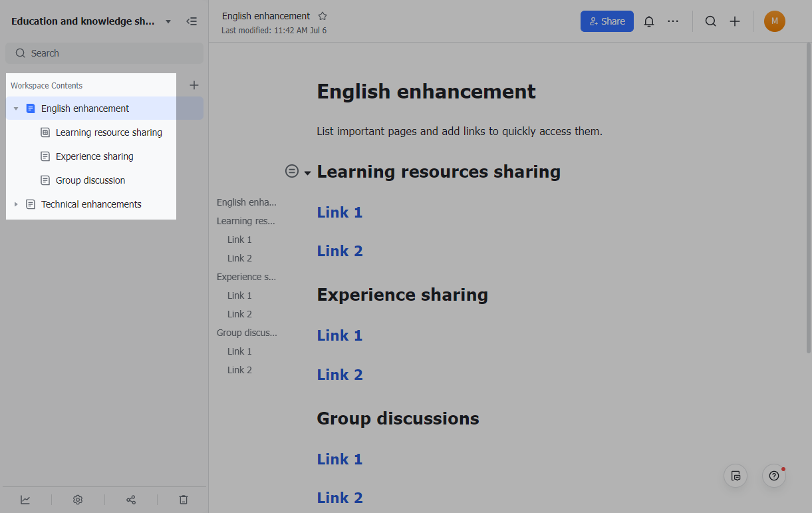Open the more options ellipsis menu
This screenshot has height=513, width=812.
click(x=673, y=21)
